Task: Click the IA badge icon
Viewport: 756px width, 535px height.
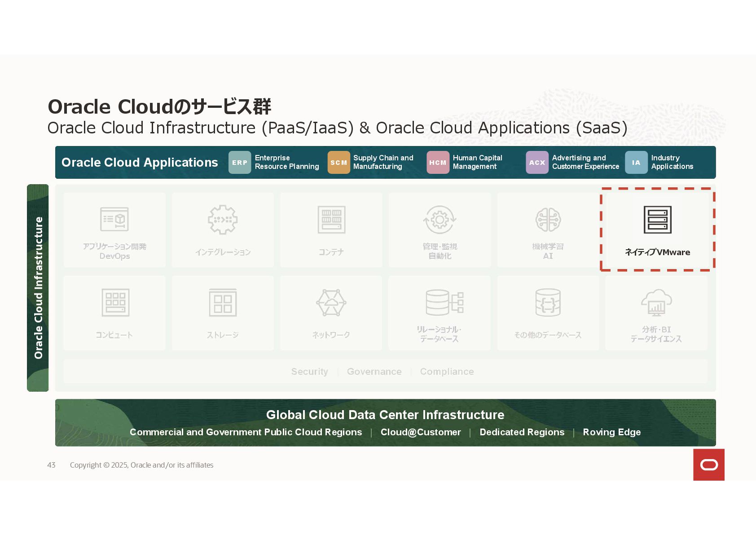Action: pos(637,163)
